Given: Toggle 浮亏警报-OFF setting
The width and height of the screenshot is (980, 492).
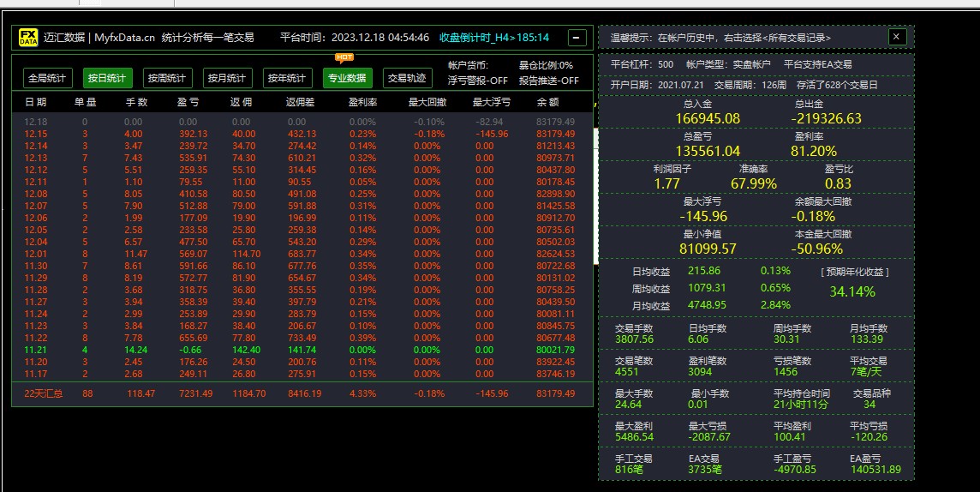Looking at the screenshot, I should pyautogui.click(x=478, y=81).
